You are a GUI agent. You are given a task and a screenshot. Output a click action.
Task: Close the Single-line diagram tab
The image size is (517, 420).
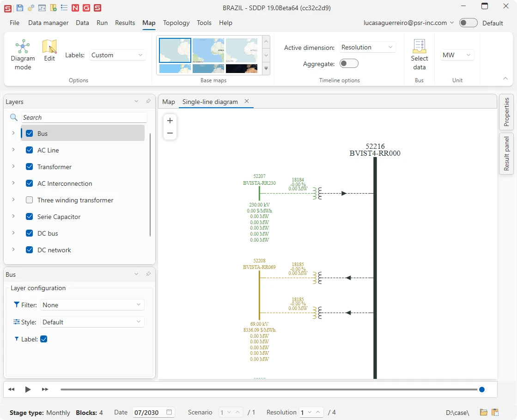point(247,101)
